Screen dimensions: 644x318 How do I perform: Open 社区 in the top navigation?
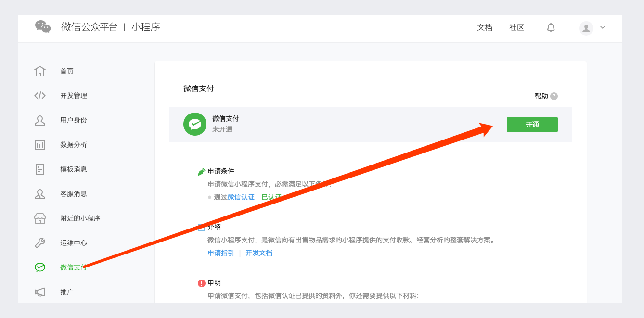coord(516,28)
